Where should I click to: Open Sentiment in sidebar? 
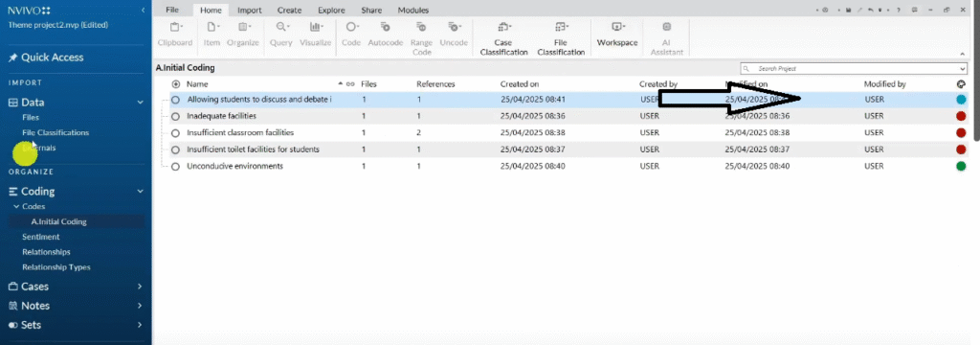40,238
